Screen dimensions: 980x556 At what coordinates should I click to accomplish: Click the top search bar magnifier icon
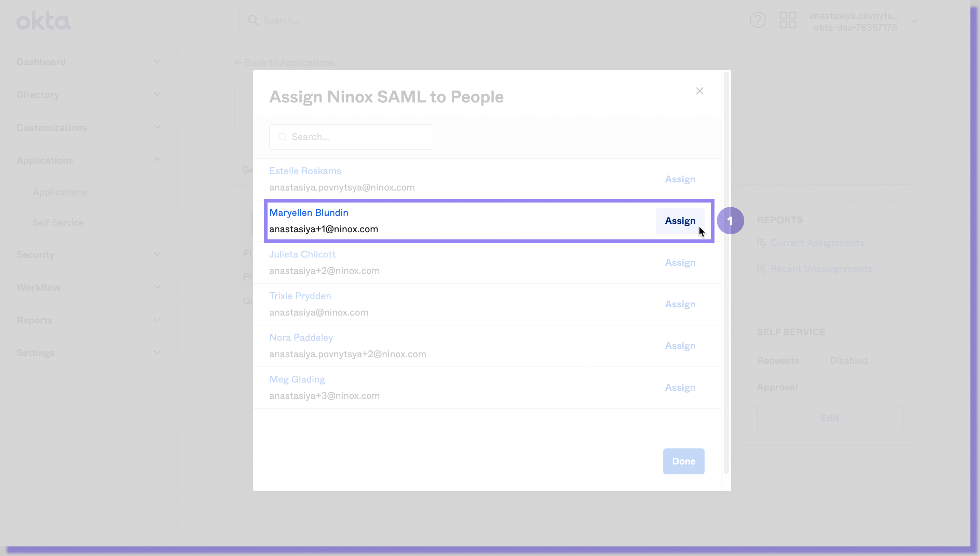click(x=253, y=20)
